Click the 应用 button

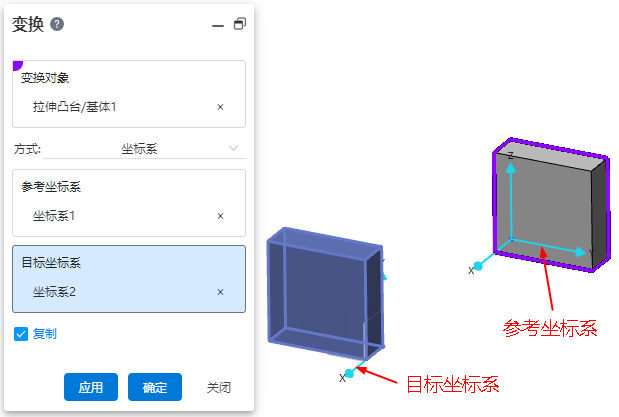91,387
